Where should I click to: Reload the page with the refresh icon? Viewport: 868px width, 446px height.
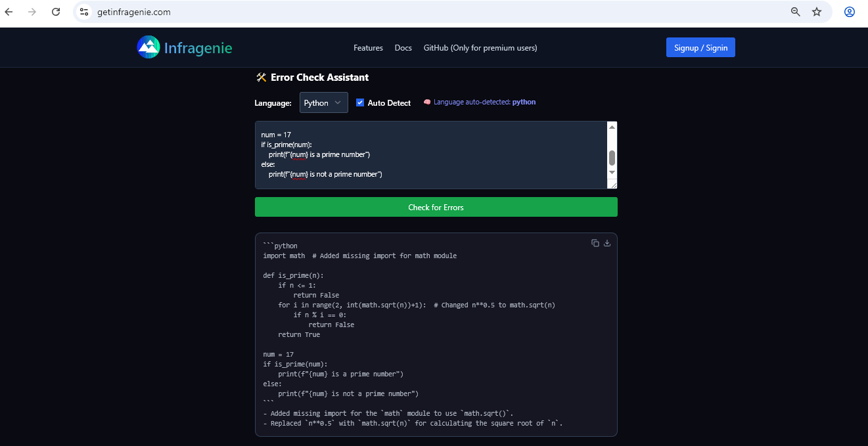(56, 12)
